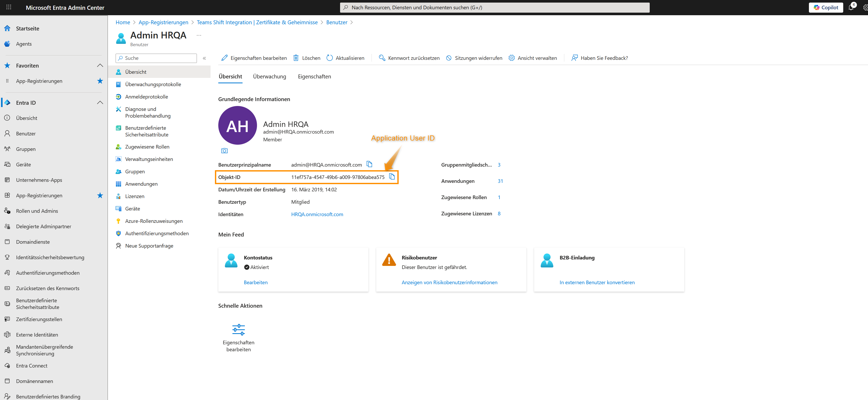Open Zugewiesene Rollen count 1
Image resolution: width=868 pixels, height=400 pixels.
499,197
